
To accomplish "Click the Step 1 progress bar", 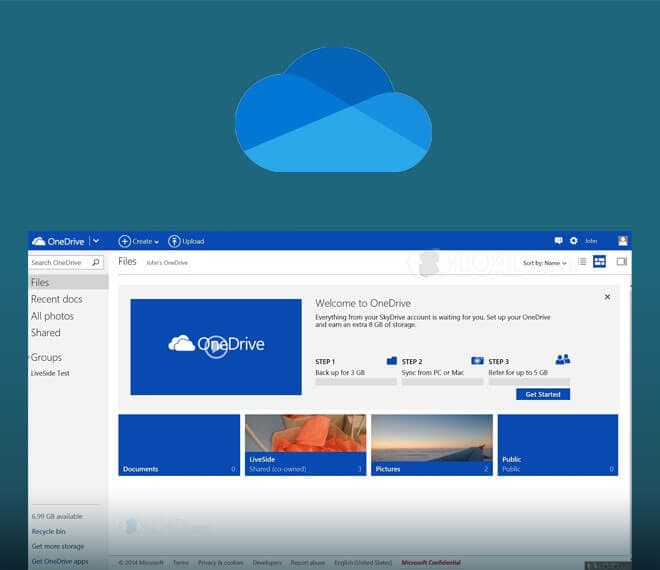I will [x=356, y=382].
